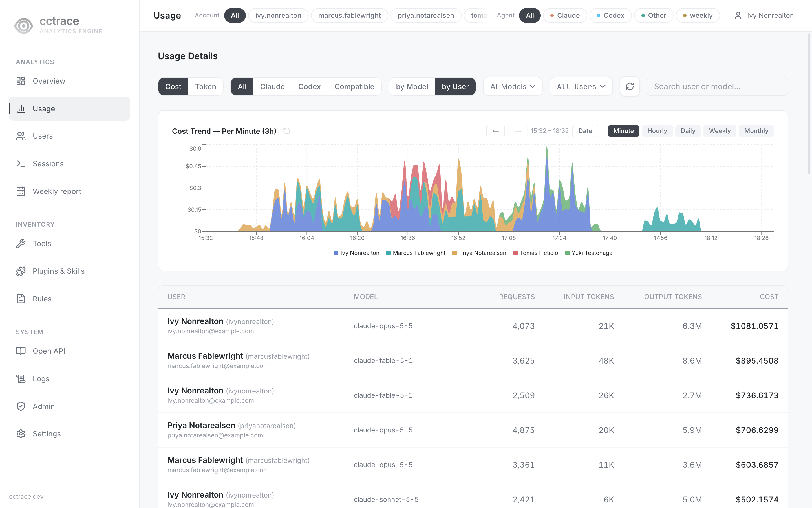
Task: Open the Weekly report calendar icon
Action: coord(21,191)
